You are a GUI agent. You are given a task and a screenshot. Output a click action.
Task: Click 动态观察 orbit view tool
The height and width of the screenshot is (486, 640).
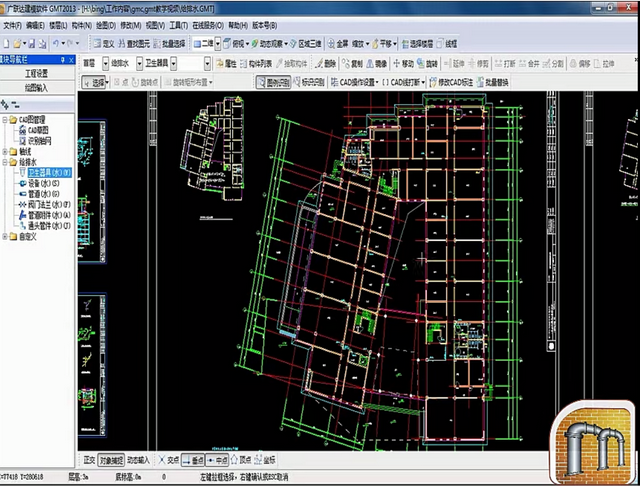[x=268, y=44]
